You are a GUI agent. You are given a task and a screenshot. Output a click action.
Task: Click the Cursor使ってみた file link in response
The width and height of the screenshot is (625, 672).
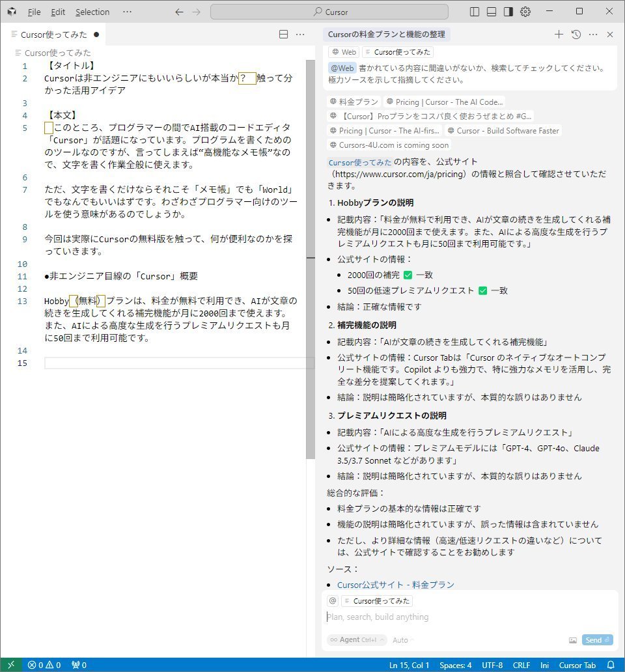coord(360,162)
